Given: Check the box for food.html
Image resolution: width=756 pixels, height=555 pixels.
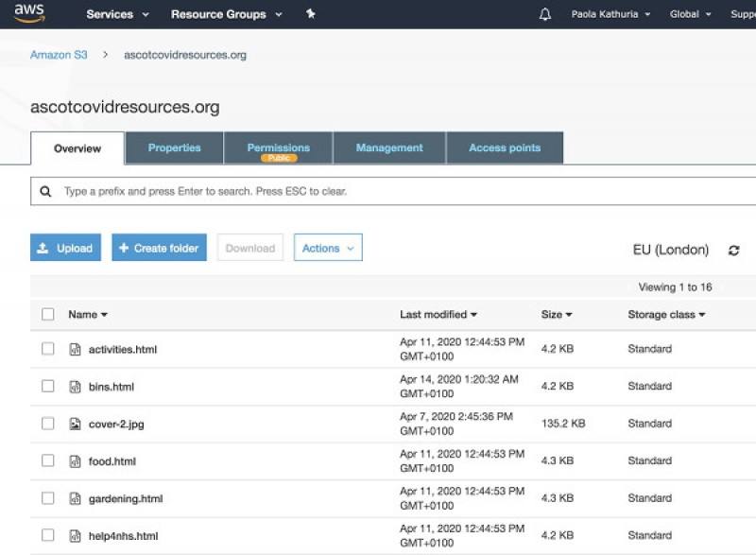Looking at the screenshot, I should click(48, 460).
